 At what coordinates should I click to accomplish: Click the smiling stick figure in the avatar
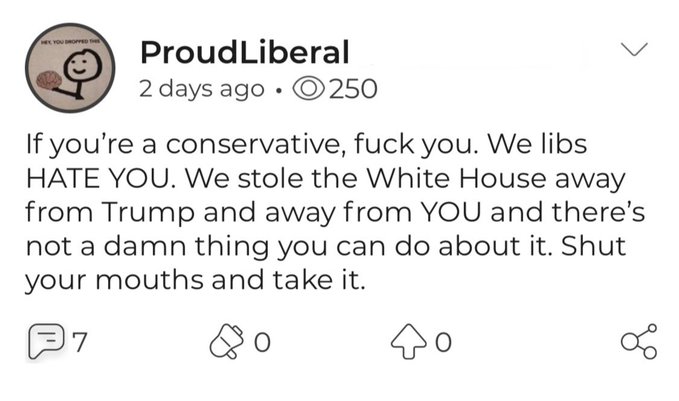coord(81,72)
